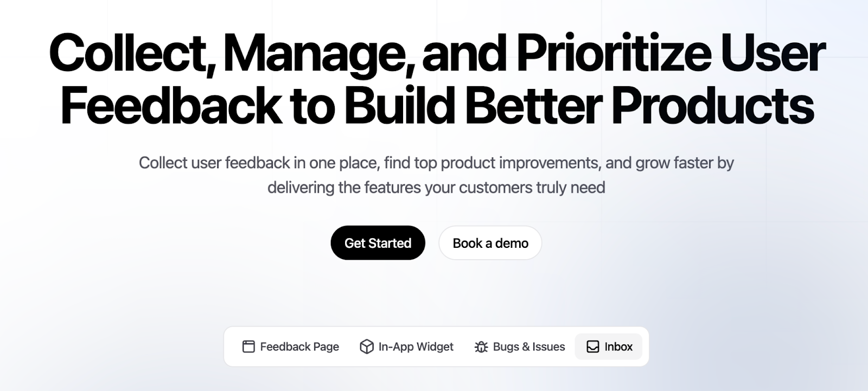Click the headline word "Products"
This screenshot has height=391, width=868.
click(712, 105)
